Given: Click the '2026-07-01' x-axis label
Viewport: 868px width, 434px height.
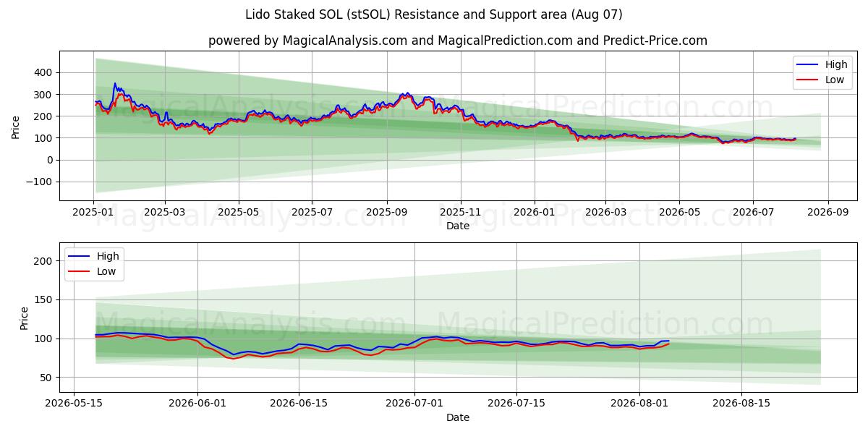Looking at the screenshot, I should (415, 404).
